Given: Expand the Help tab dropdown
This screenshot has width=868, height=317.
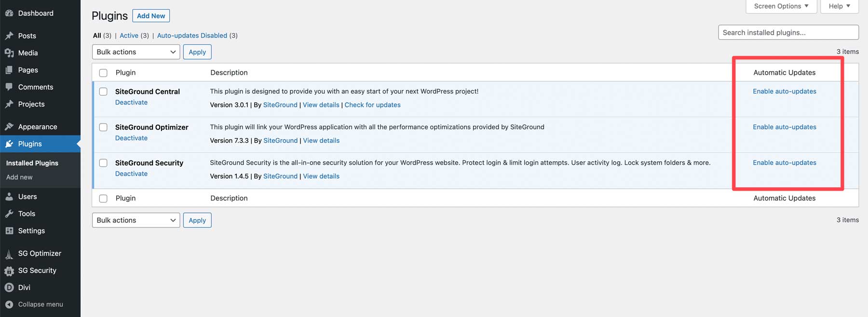Looking at the screenshot, I should click(839, 6).
